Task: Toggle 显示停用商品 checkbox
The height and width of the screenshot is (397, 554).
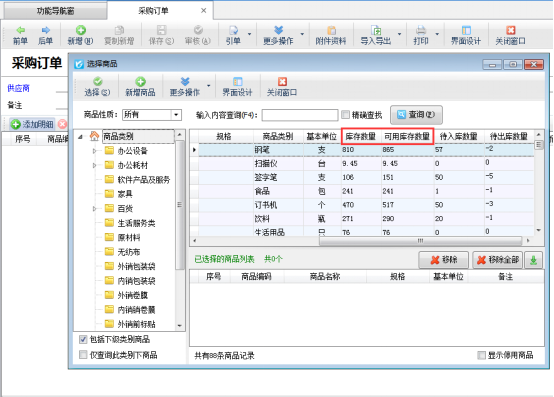Action: [481, 355]
